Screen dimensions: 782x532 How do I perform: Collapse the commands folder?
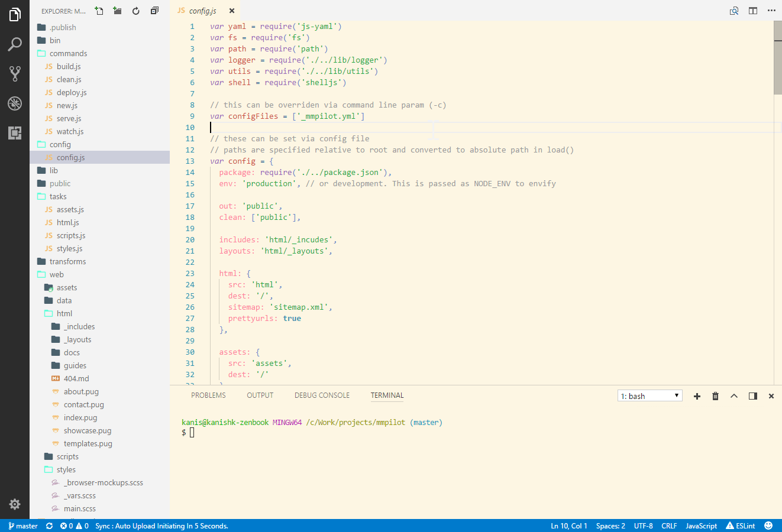tap(67, 53)
